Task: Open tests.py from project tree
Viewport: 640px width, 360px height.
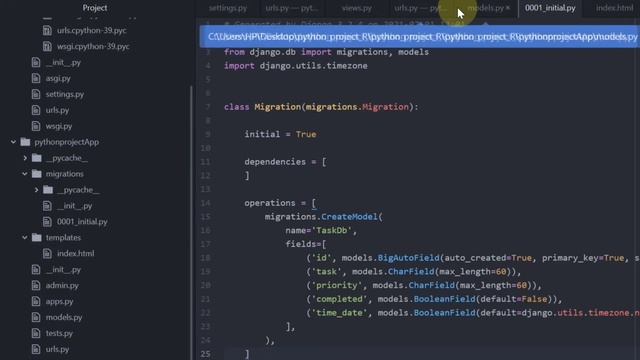Action: pos(59,333)
